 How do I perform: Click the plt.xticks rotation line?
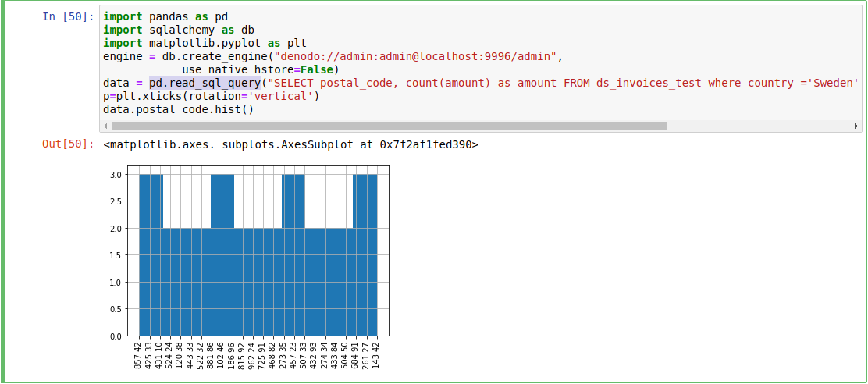212,96
